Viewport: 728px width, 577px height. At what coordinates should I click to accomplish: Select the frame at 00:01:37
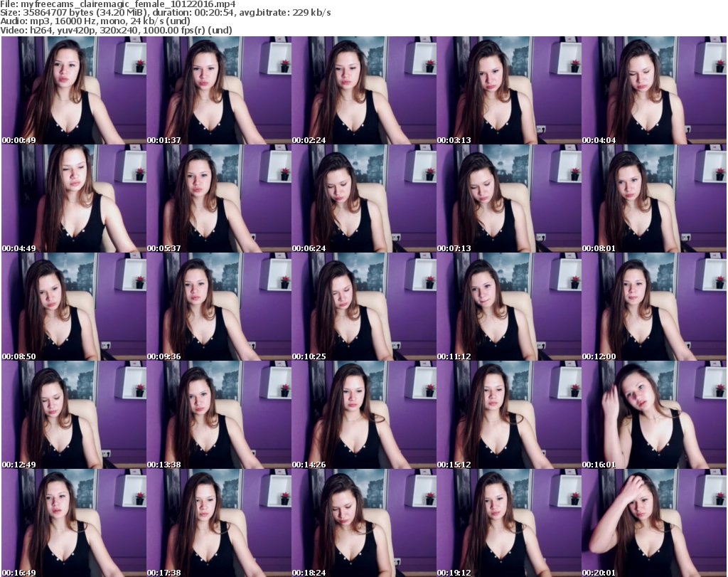[x=218, y=90]
